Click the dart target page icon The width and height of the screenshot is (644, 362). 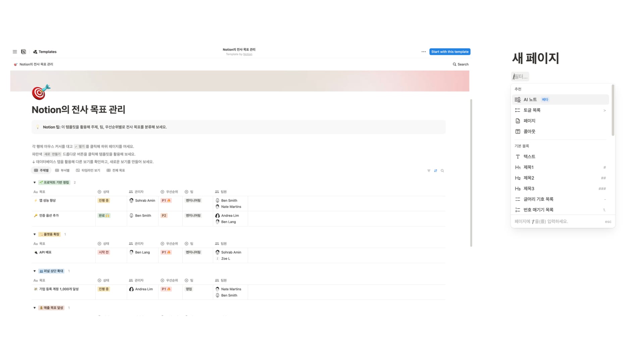[41, 92]
